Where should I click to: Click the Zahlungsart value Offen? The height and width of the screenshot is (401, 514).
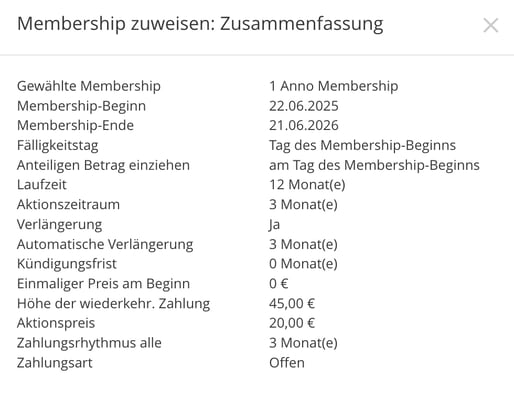(287, 363)
